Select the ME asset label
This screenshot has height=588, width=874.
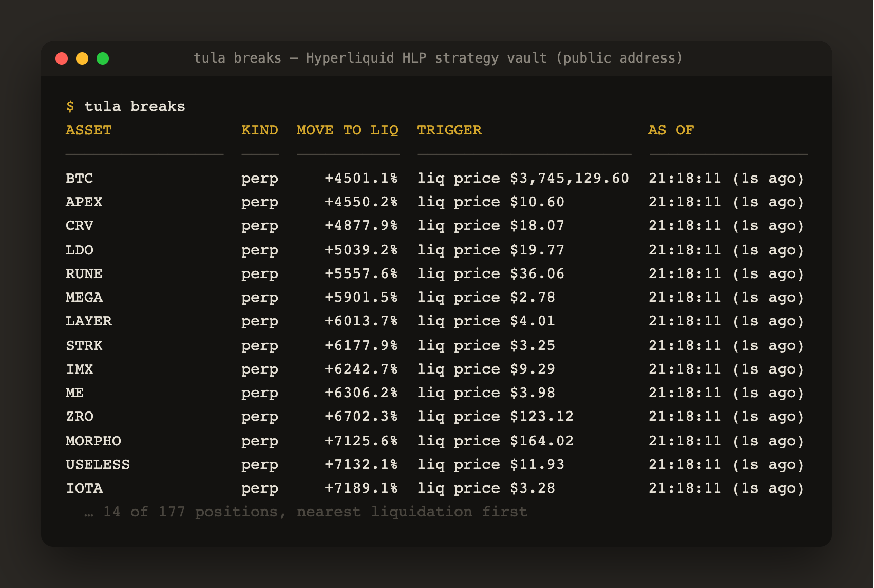point(75,393)
